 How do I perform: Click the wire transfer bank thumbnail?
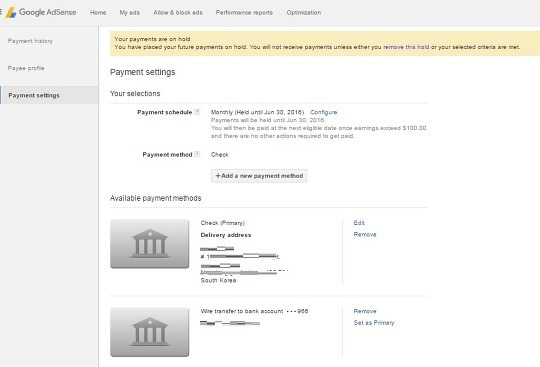click(x=149, y=332)
